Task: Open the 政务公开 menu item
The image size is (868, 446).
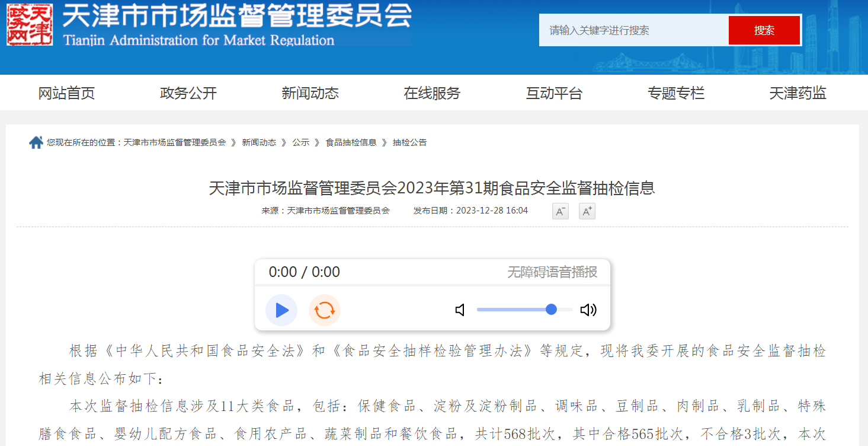Action: tap(188, 93)
